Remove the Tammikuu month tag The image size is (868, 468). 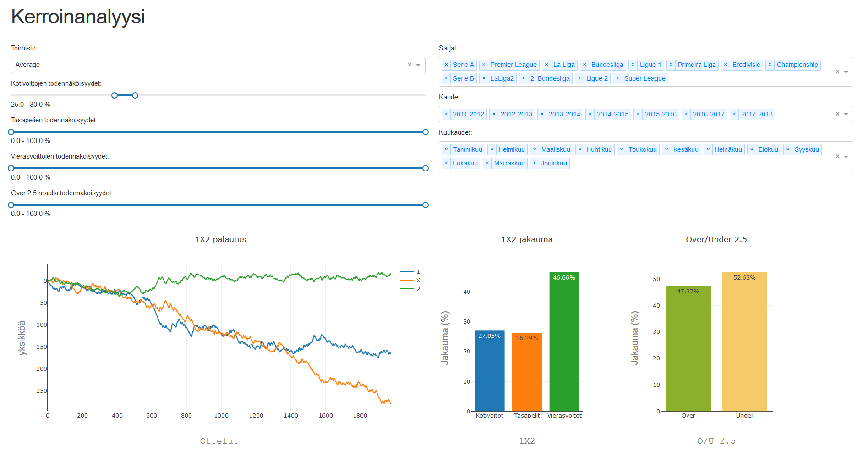(x=446, y=149)
